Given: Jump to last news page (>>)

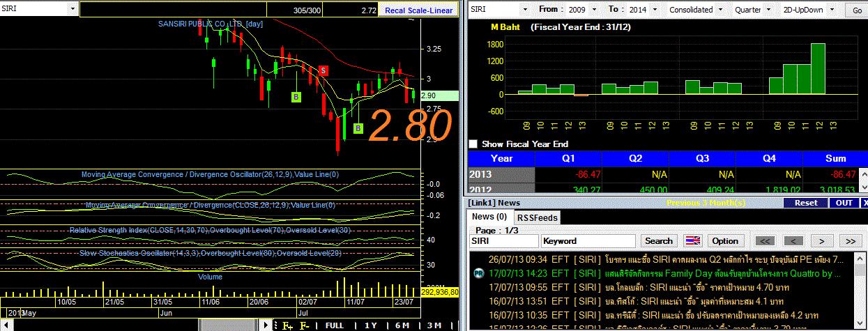Looking at the screenshot, I should 850,240.
